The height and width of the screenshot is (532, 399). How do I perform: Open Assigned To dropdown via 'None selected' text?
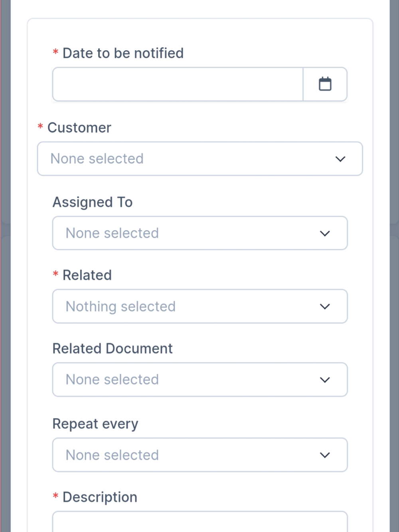tap(112, 233)
